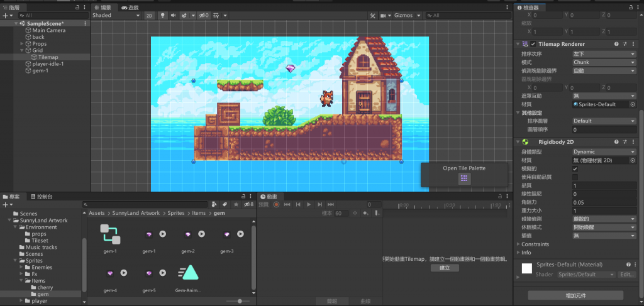This screenshot has width=644, height=306.
Task: Collapse the Grid object in hierarchy
Action: coord(22,50)
